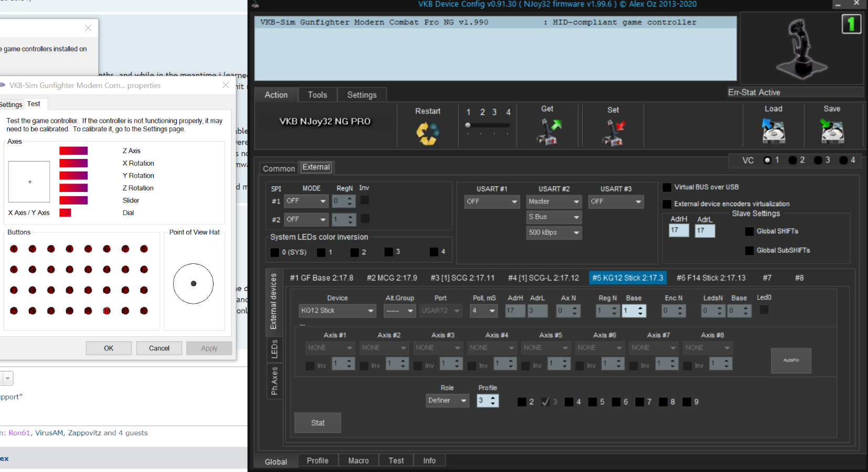The image size is (868, 472).
Task: Click the joystick device image
Action: 800,49
